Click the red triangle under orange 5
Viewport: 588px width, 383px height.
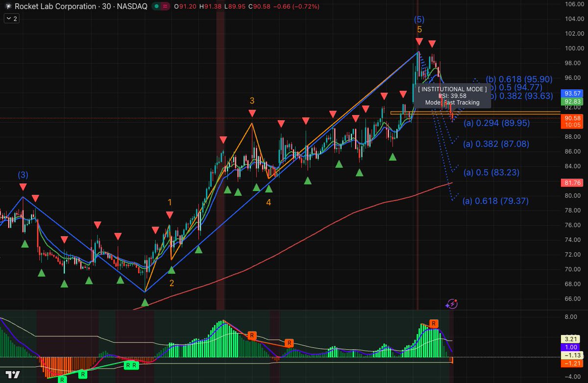[x=419, y=42]
